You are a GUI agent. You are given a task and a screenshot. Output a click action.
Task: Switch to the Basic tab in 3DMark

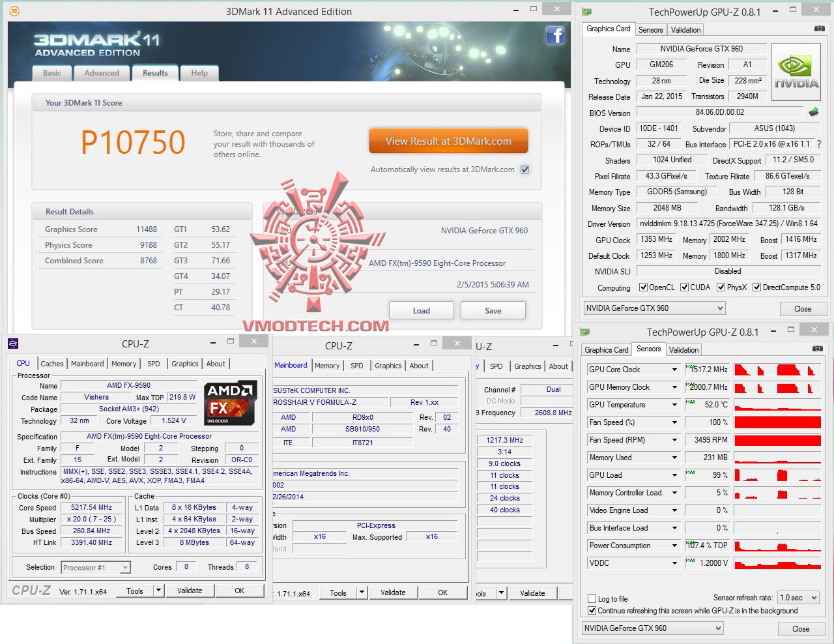click(52, 73)
